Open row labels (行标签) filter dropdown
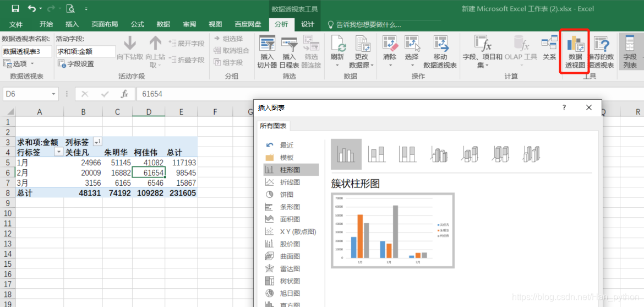 pos(58,152)
